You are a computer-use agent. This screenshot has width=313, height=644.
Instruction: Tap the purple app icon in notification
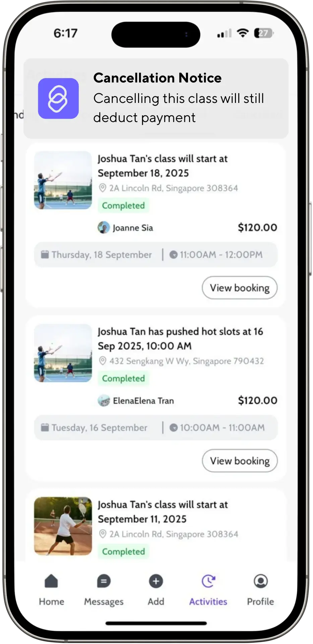click(x=58, y=99)
